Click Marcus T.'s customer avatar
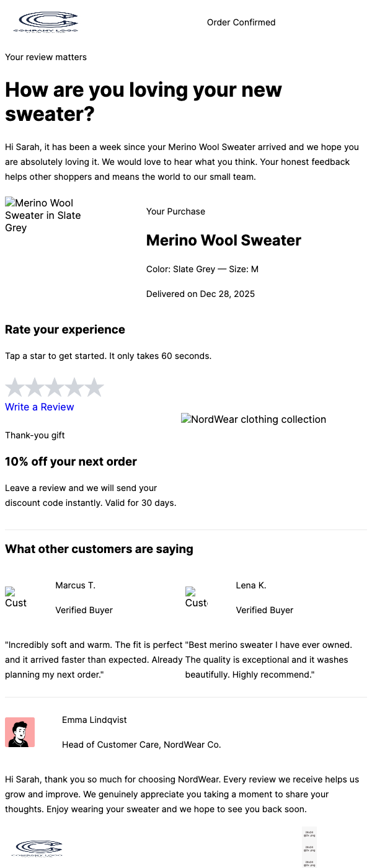Viewport: 372px width, 868px height. pos(15,597)
